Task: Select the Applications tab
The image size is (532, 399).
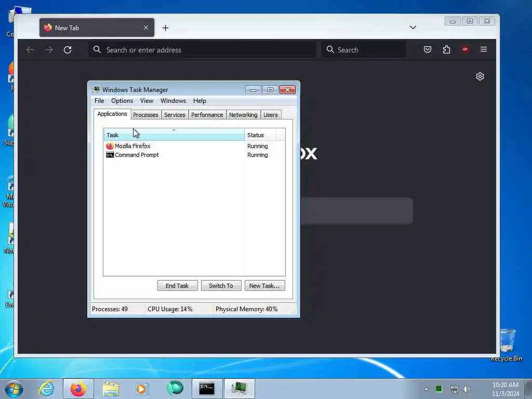Action: [112, 114]
